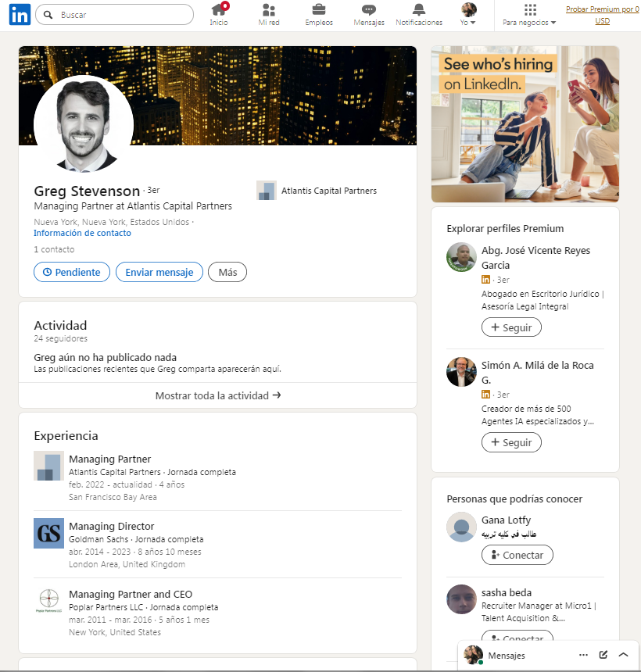Open sasha beda profile name

click(507, 593)
